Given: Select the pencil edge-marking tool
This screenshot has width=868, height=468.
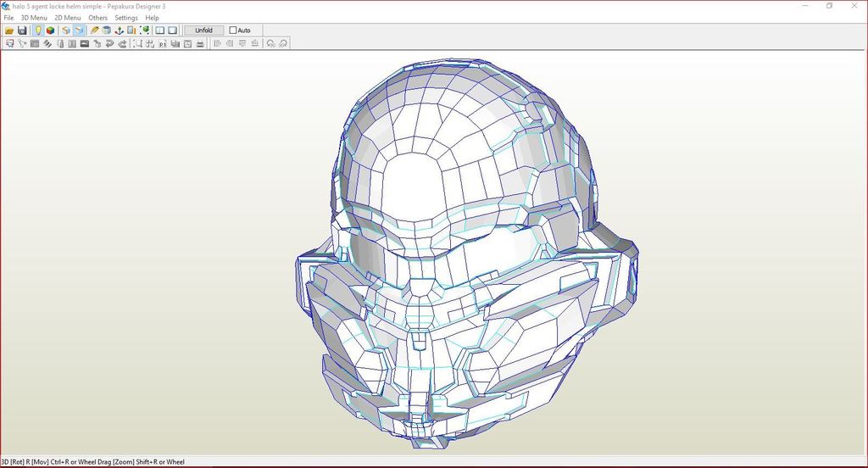Looking at the screenshot, I should click(x=94, y=31).
